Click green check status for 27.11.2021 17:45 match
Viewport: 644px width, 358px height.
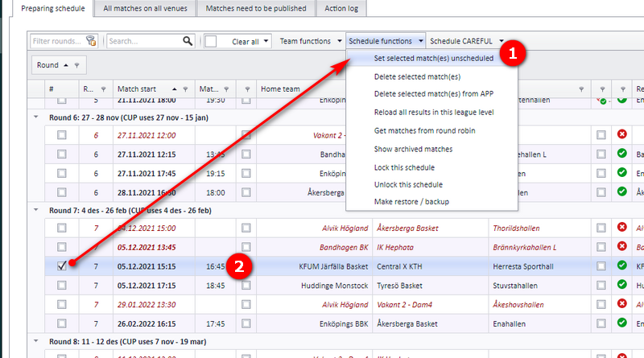[621, 172]
